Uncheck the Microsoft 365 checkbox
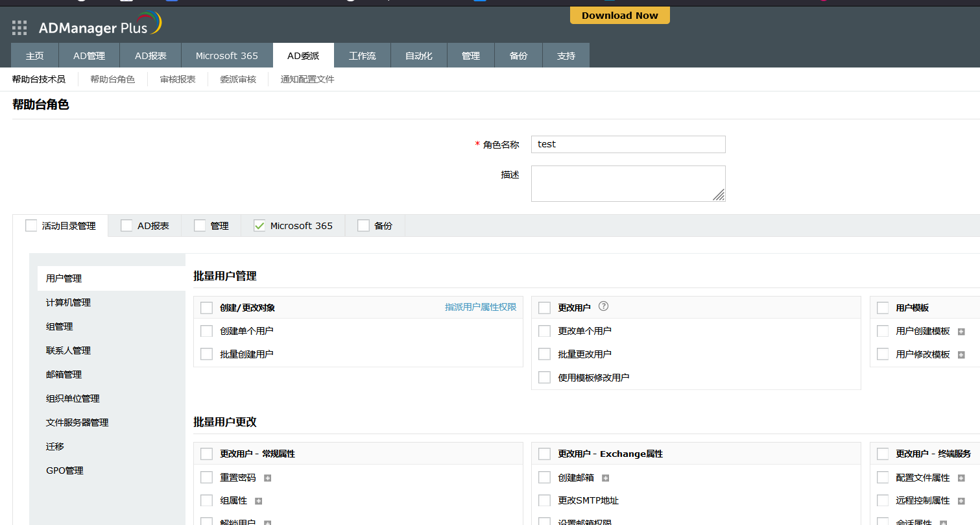The width and height of the screenshot is (980, 525). [x=259, y=226]
